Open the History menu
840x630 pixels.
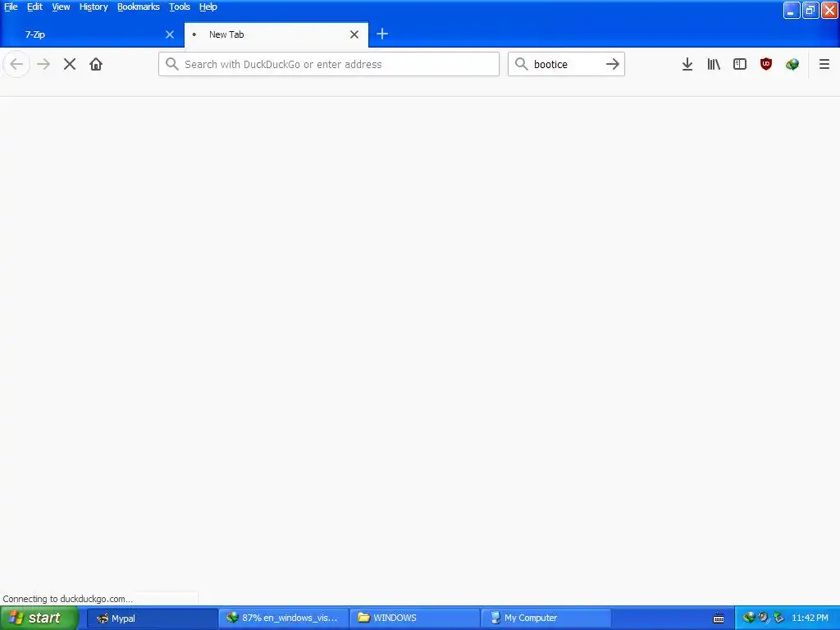(94, 7)
